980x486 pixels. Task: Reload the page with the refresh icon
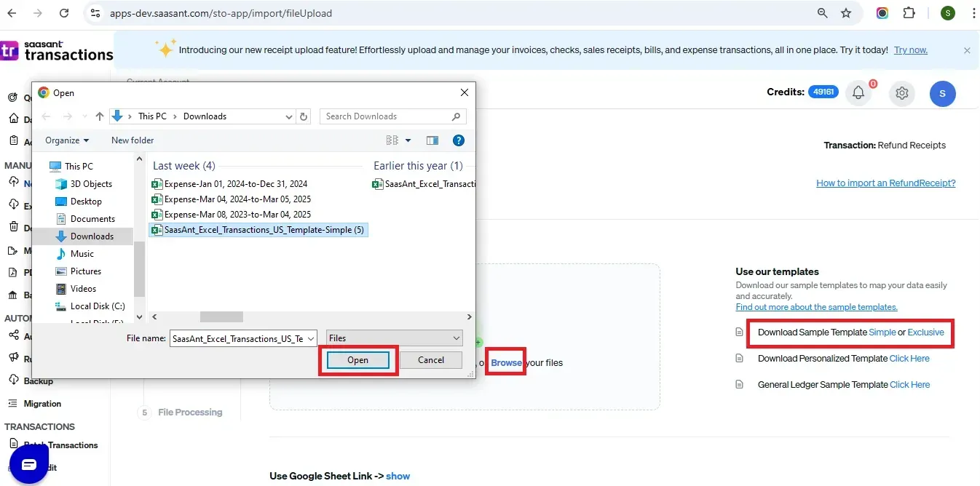[64, 13]
